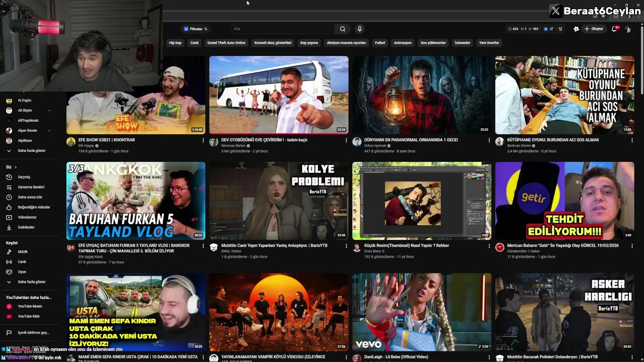Select the Aksiyon-macera oyunları chip
Viewport: 644px width, 362px height.
click(x=346, y=43)
